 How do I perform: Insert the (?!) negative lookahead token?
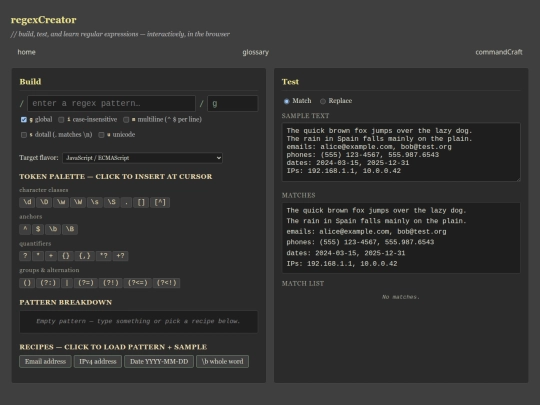pos(111,283)
